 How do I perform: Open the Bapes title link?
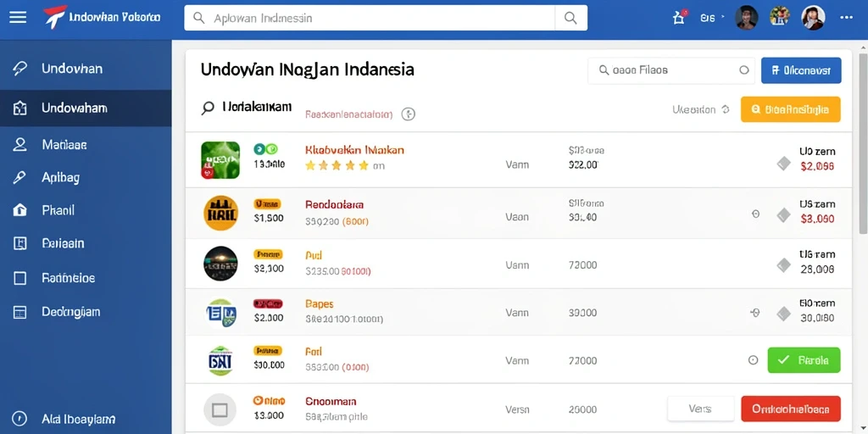[x=320, y=304]
